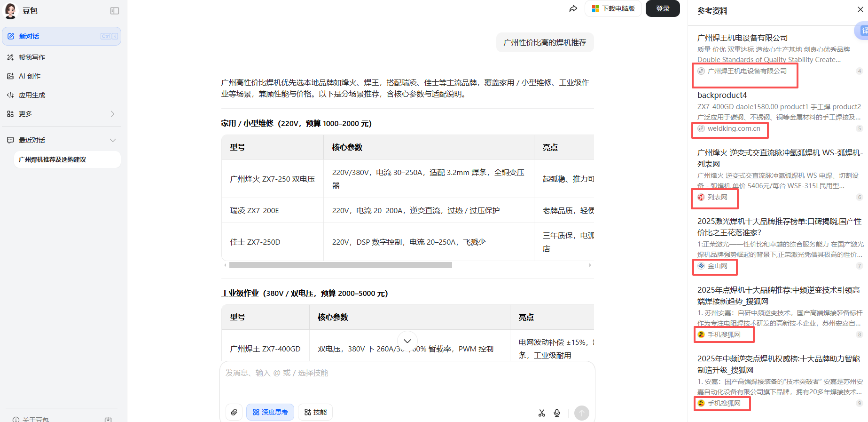Image resolution: width=868 pixels, height=422 pixels.
Task: Collapse the 最近对话 section
Action: point(112,140)
